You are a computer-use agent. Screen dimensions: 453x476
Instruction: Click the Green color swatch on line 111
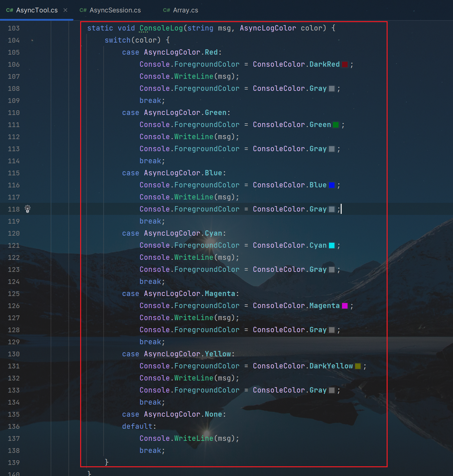pos(336,125)
